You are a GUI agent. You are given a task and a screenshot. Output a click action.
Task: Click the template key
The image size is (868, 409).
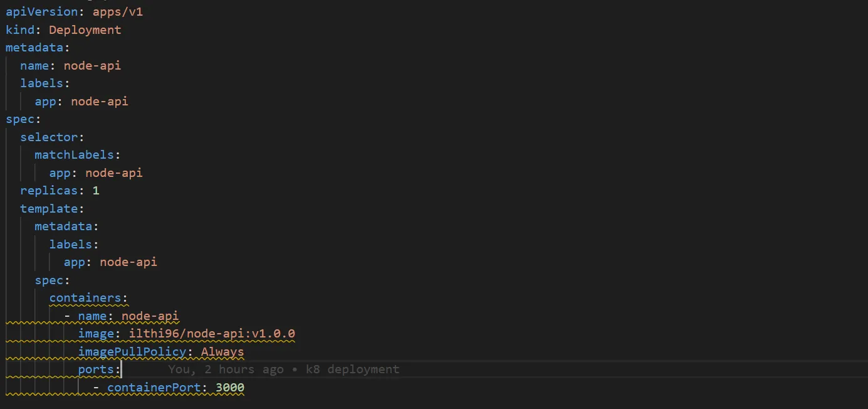click(49, 208)
